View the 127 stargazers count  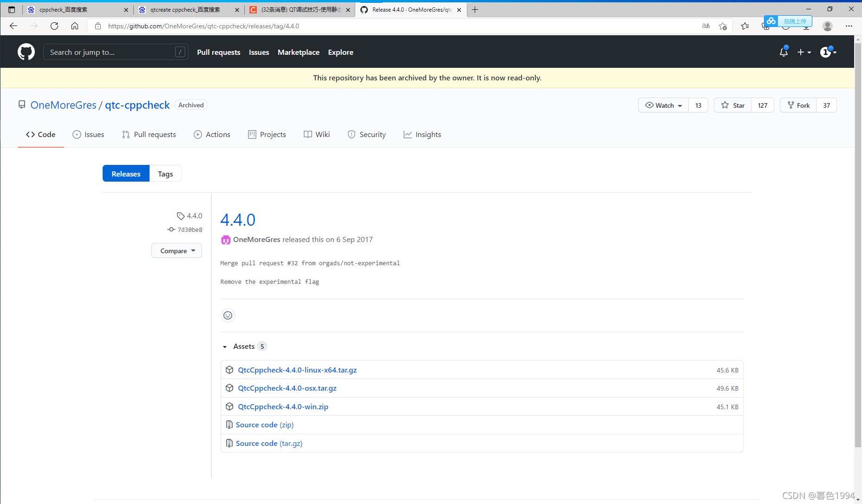coord(763,105)
